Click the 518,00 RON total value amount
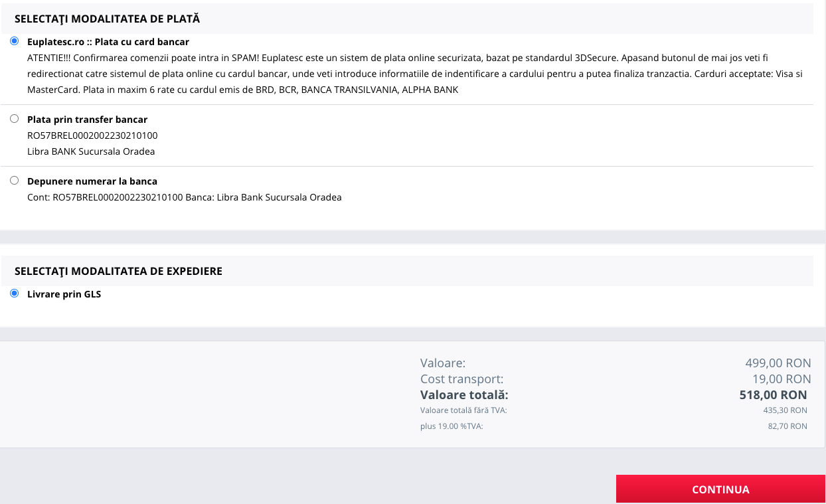Screen dimensions: 826x504 [774, 395]
